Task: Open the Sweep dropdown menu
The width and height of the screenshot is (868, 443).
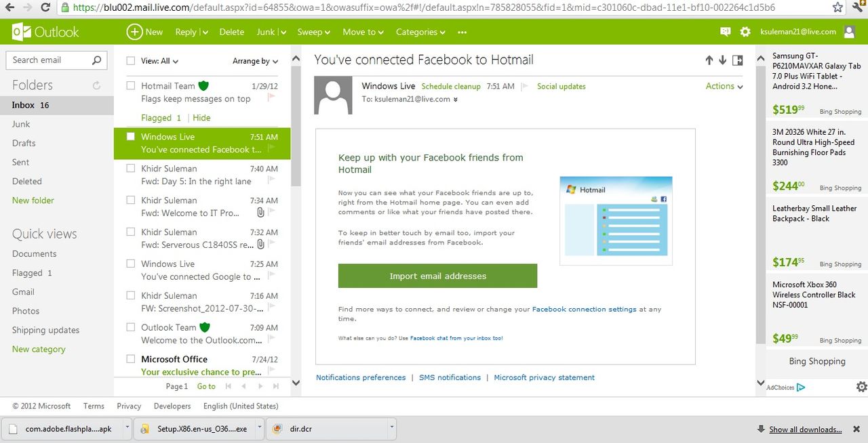Action: (314, 32)
